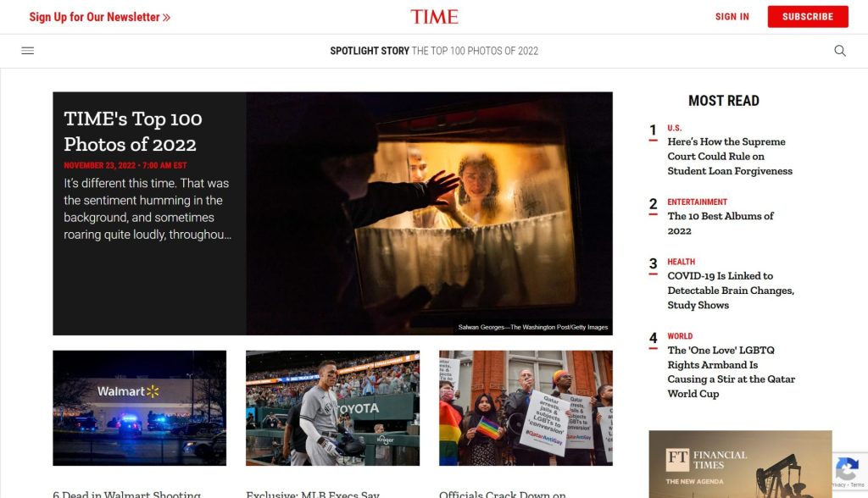This screenshot has height=498, width=868.
Task: Click the WORLD category label
Action: point(680,336)
